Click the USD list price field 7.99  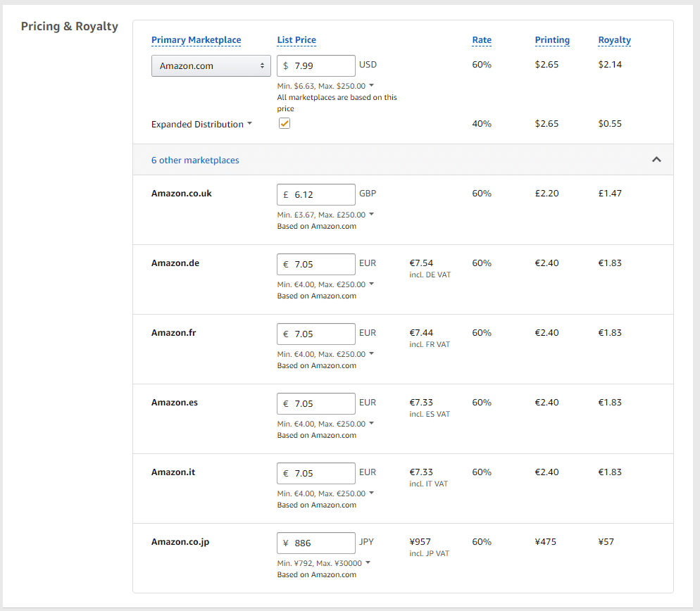(316, 65)
